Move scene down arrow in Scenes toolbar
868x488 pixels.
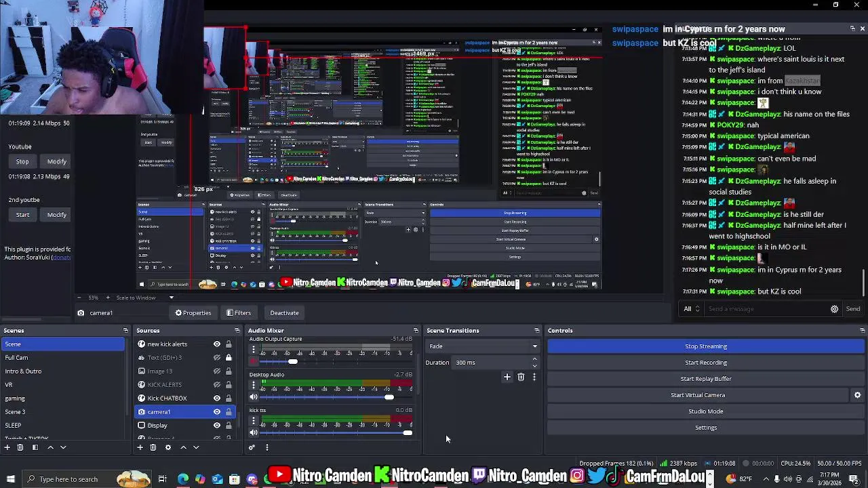[63, 447]
